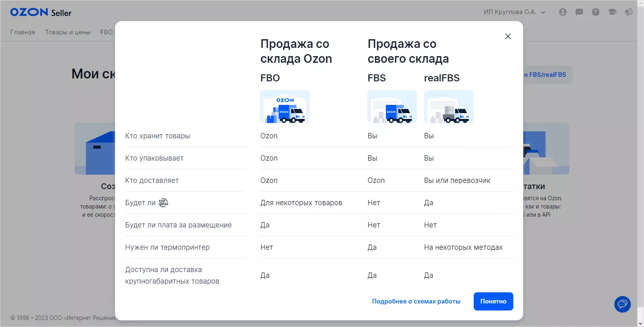
Task: Click the 'Кто упаковывает' row label
Action: coord(154,158)
